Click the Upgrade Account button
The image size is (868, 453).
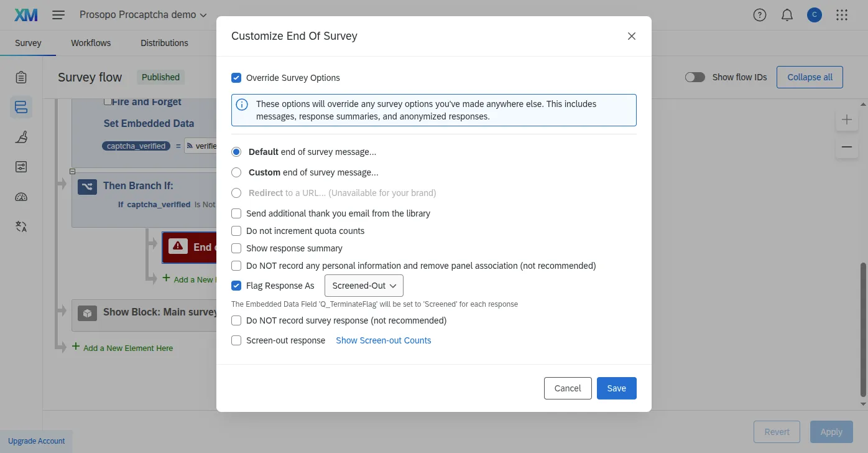click(x=36, y=441)
